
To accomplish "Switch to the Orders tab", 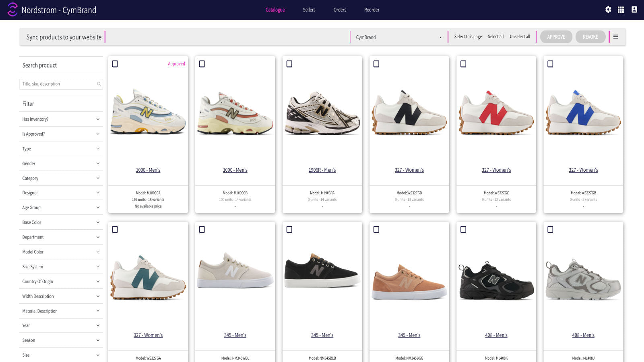I will point(339,10).
